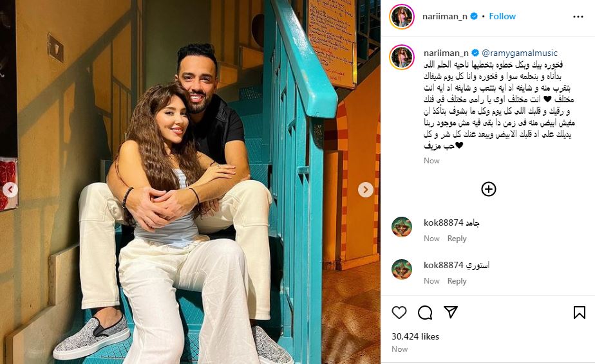Click nariiman_n username in header
The image size is (595, 364).
(x=445, y=16)
